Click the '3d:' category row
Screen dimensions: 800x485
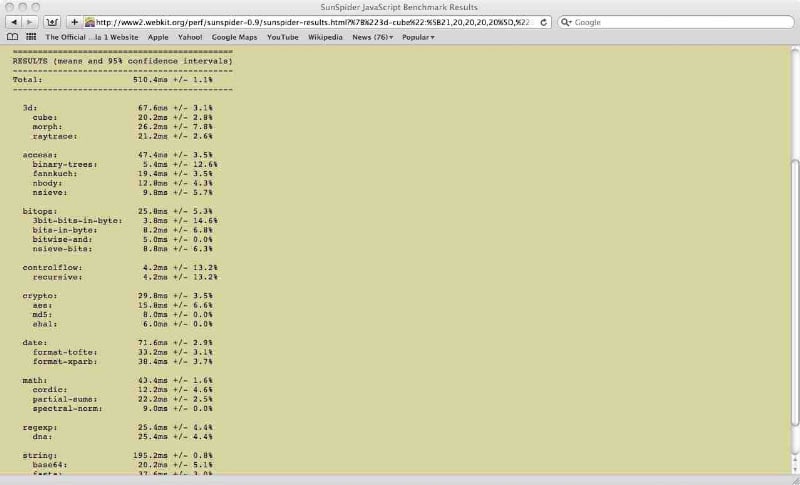[118, 108]
